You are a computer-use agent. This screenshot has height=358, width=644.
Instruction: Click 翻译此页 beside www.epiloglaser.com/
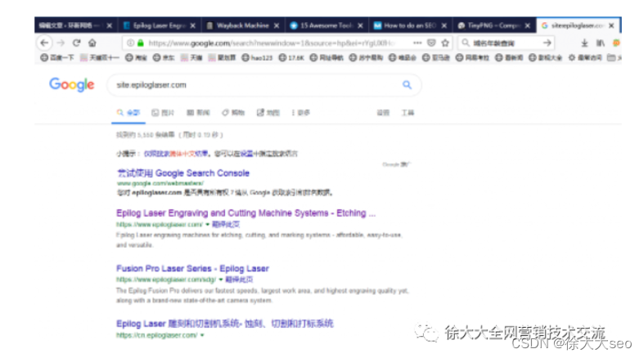pyautogui.click(x=226, y=224)
